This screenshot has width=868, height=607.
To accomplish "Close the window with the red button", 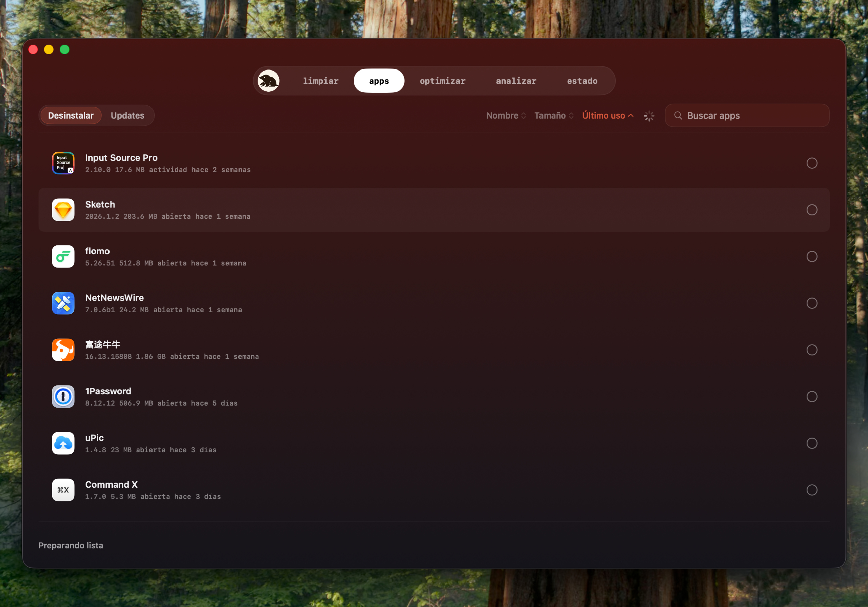I will point(33,49).
